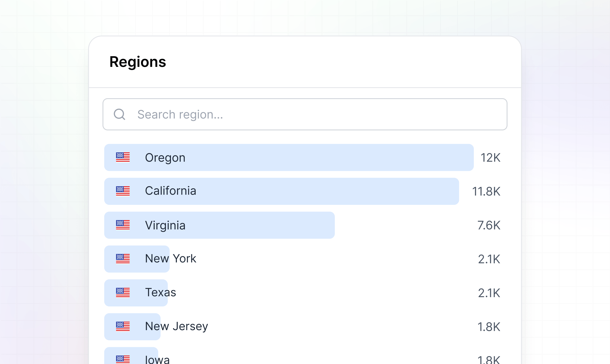Click the flag icon beside California
610x364 pixels.
tap(123, 191)
